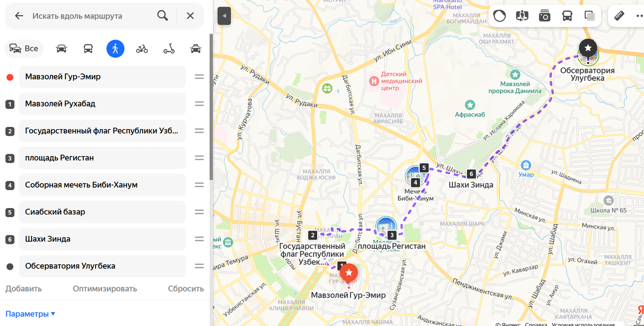The width and height of the screenshot is (644, 326).
Task: Edit waypoint Соборная мечеть Биби-Ханум field
Action: (102, 184)
